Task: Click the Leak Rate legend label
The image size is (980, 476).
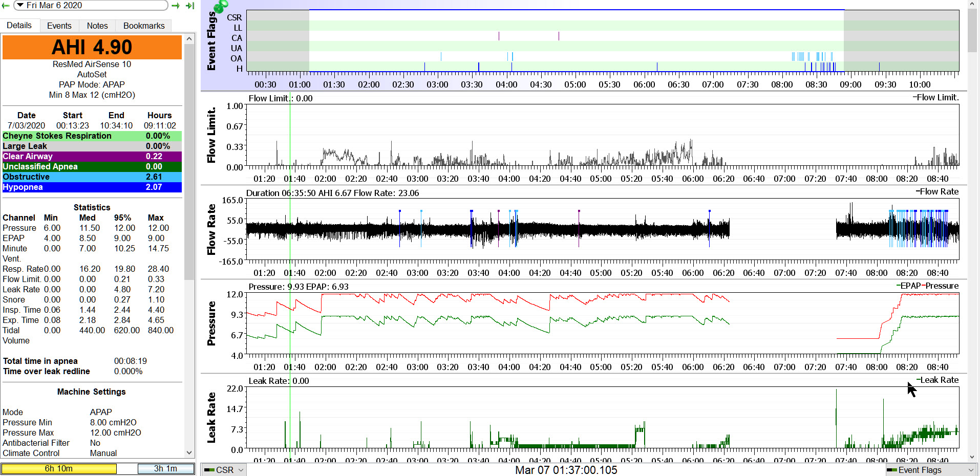Action: coord(937,380)
